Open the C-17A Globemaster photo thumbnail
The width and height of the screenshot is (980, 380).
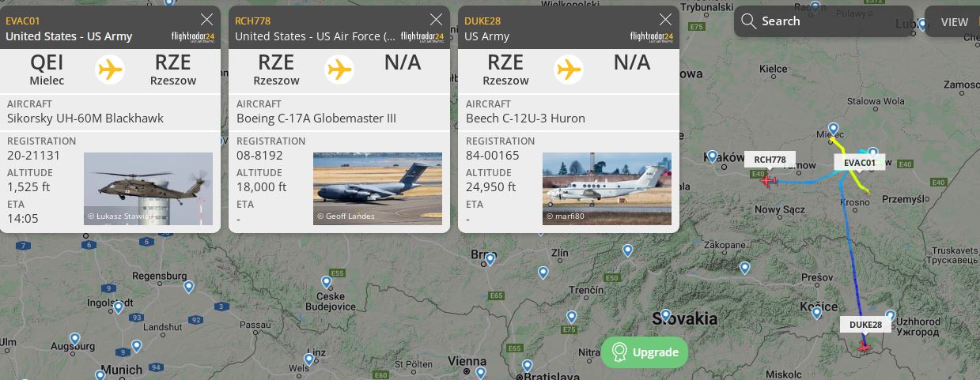pos(377,189)
